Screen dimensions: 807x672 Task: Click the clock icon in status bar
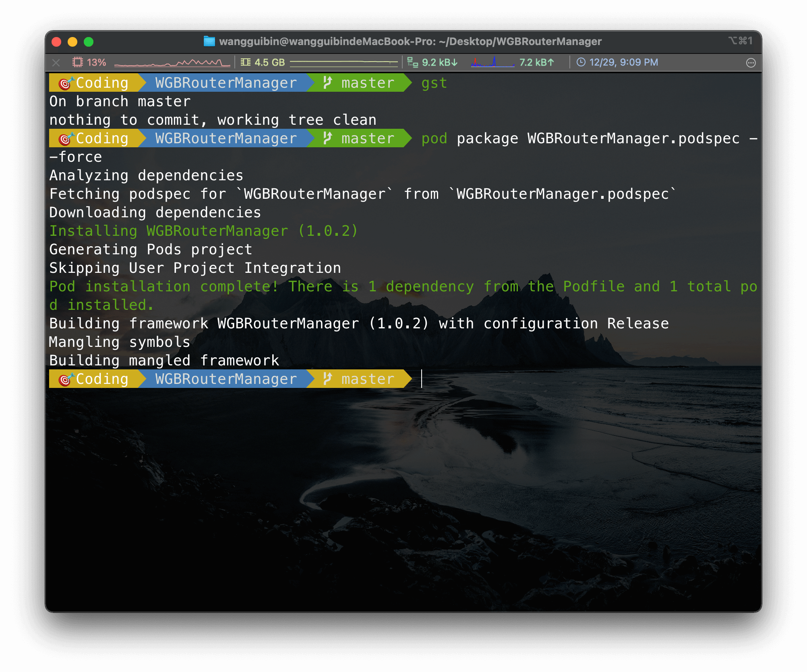coord(581,62)
